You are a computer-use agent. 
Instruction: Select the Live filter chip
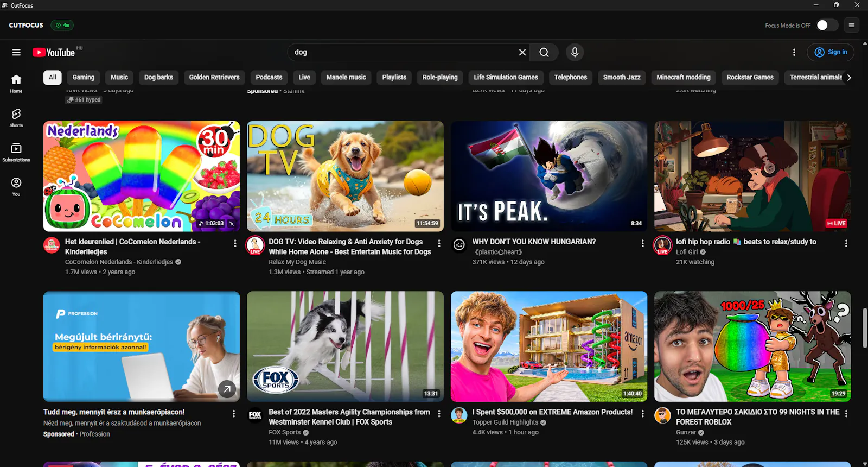[x=304, y=78]
